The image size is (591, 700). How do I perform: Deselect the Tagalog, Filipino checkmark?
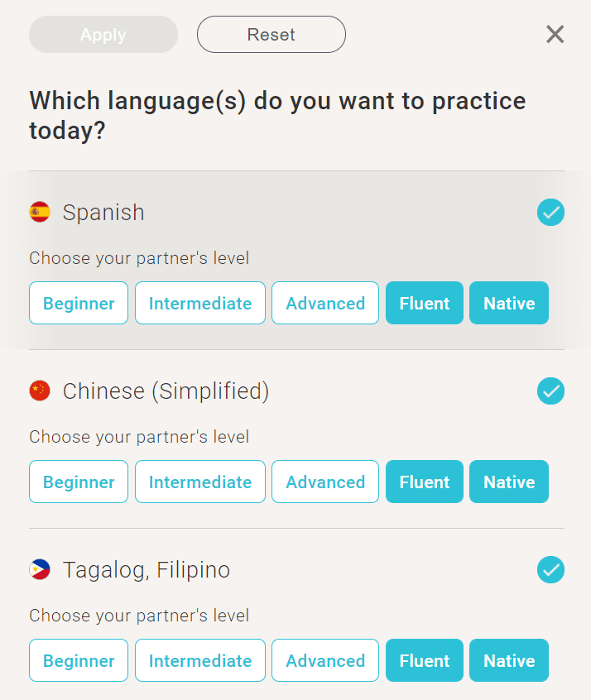[x=550, y=569]
